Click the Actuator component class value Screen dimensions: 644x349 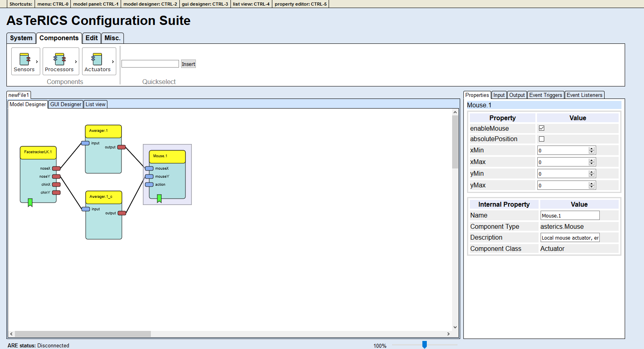[x=552, y=249]
